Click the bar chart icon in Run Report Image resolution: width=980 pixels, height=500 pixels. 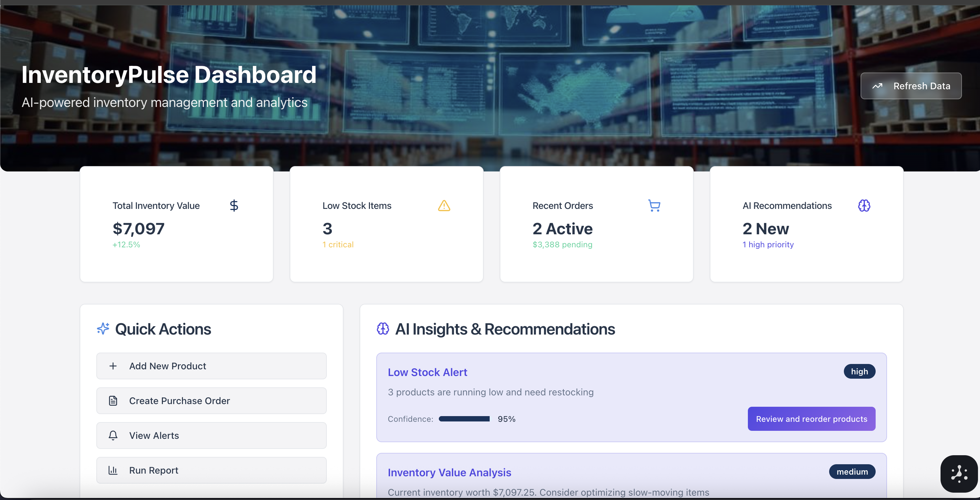pyautogui.click(x=113, y=470)
